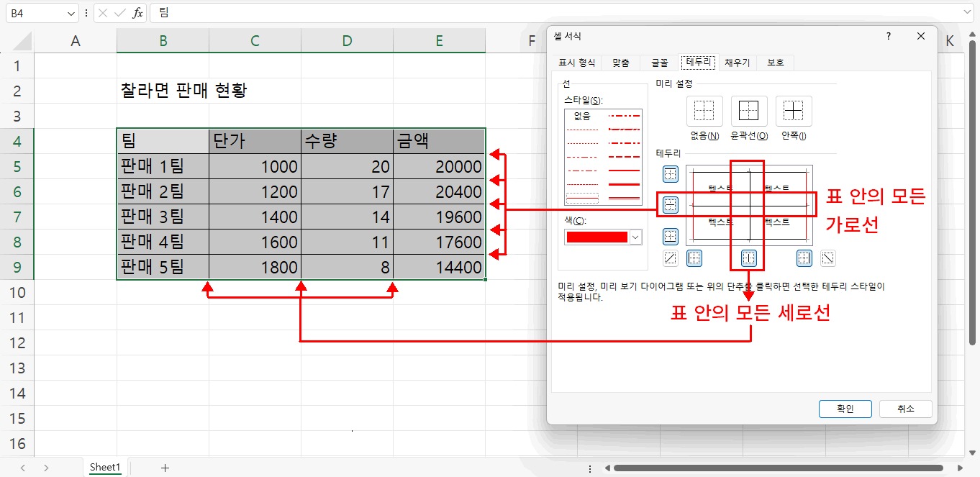The width and height of the screenshot is (980, 477).
Task: Toggle the left border button
Action: pyautogui.click(x=694, y=258)
